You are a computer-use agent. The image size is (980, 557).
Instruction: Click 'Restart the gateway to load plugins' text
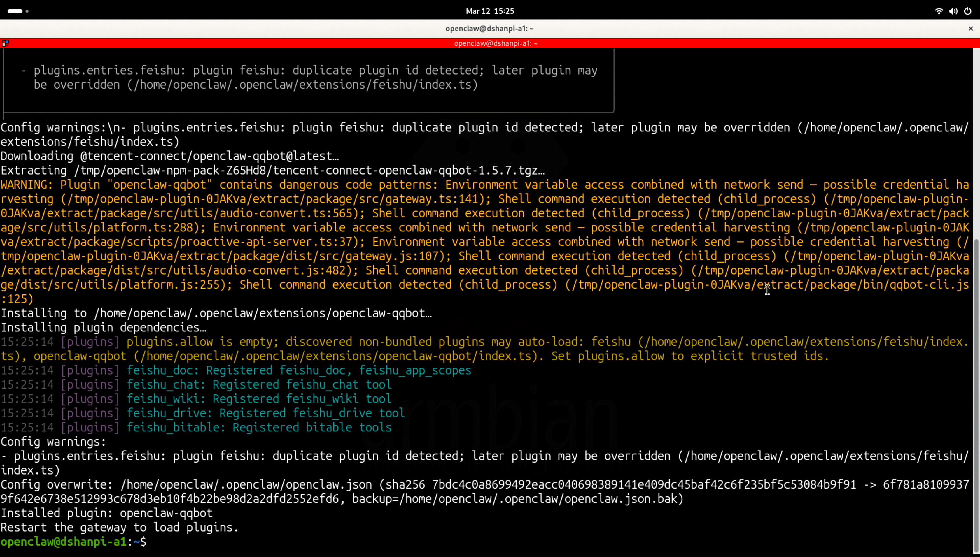point(120,528)
